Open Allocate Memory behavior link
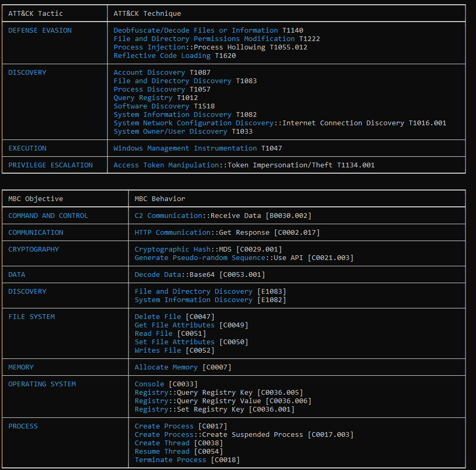This screenshot has width=476, height=470. (x=166, y=367)
